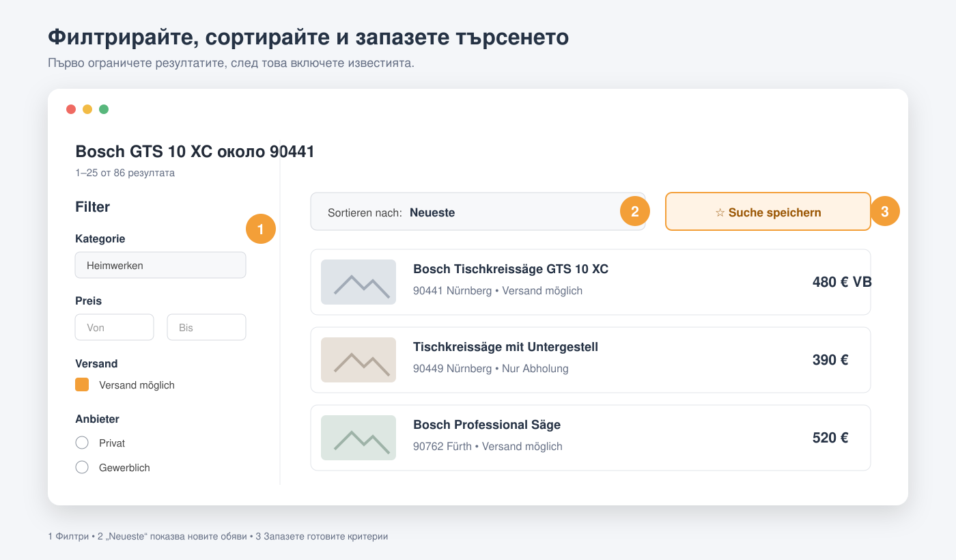Click the orange annotation badge number 3
This screenshot has height=560, width=956.
[x=885, y=212]
